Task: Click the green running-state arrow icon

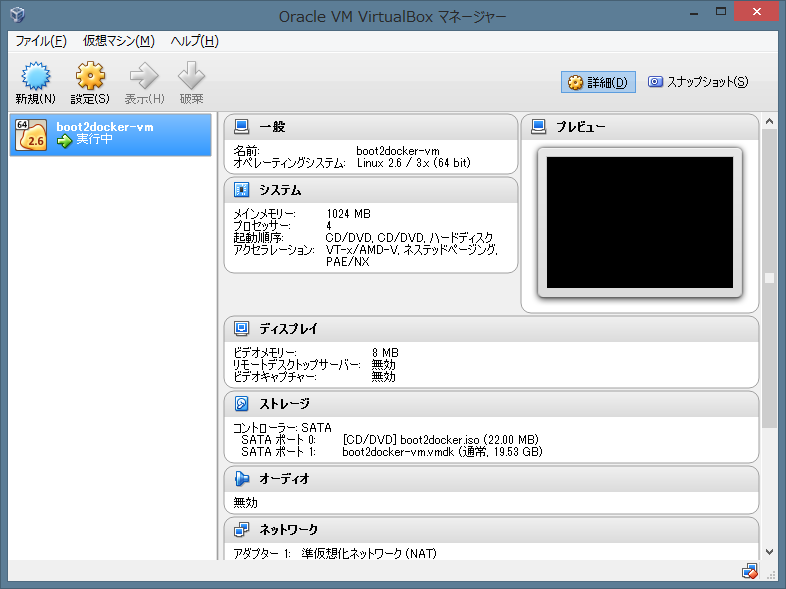Action: pos(64,141)
